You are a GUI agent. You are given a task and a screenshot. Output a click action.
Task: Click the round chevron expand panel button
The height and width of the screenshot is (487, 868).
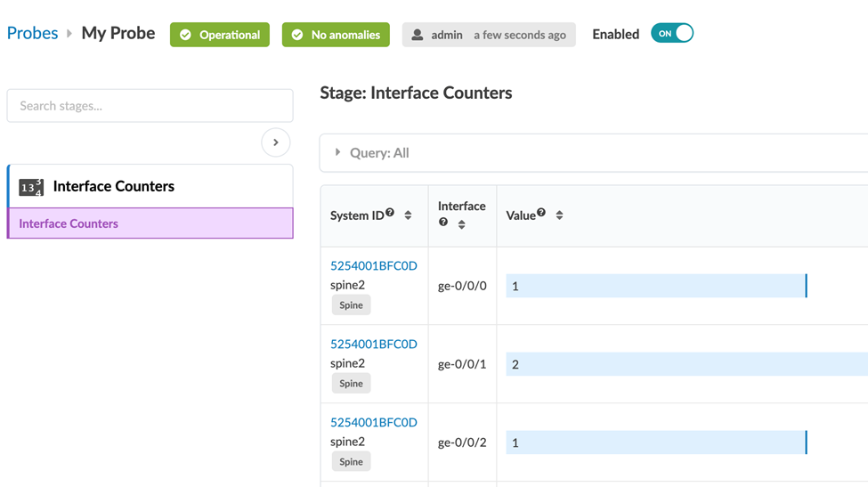[x=276, y=142]
